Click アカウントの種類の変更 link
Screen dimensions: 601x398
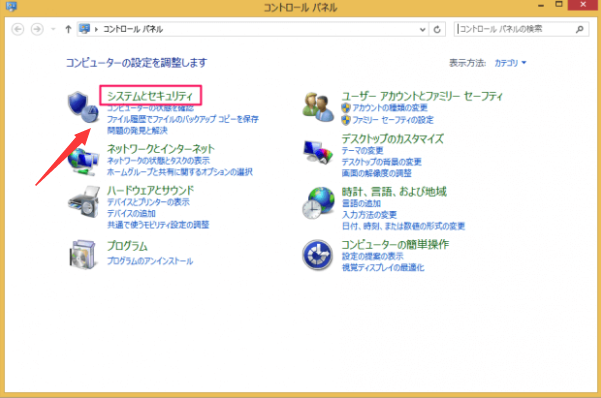click(390, 108)
